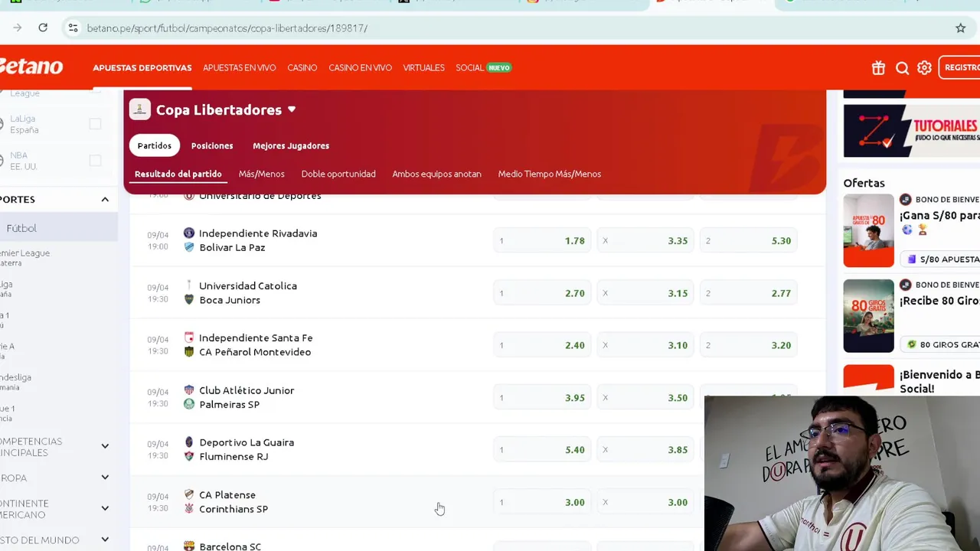The width and height of the screenshot is (980, 551).
Task: Click Club Atlético Junior team crest
Action: pos(189,390)
